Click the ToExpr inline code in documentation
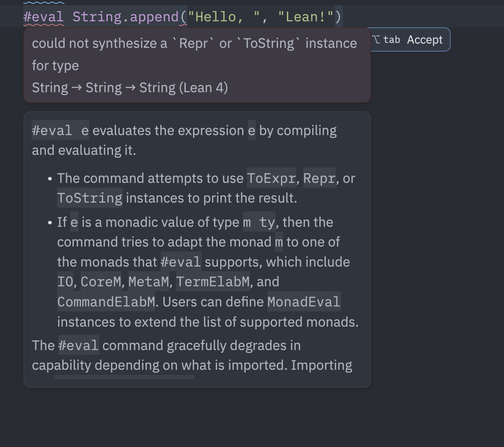The width and height of the screenshot is (504, 447). [271, 178]
